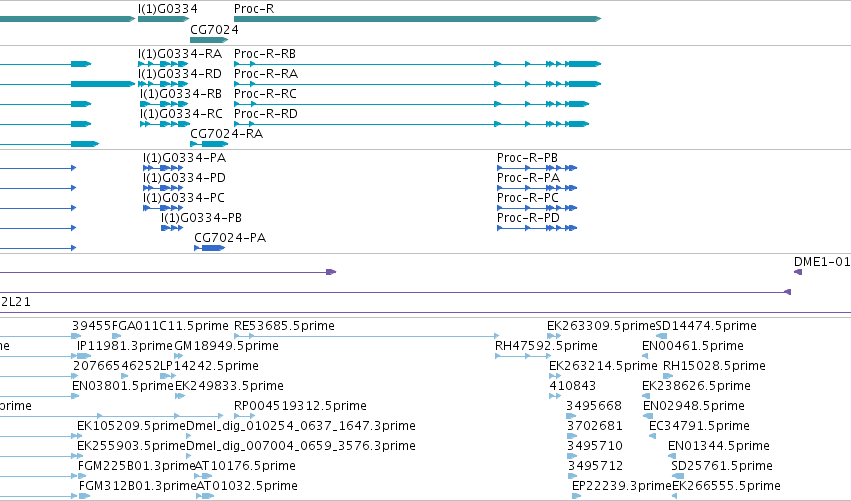The height and width of the screenshot is (501, 851).
Task: Click the Proc-R-RD transcript label
Action: (265, 113)
